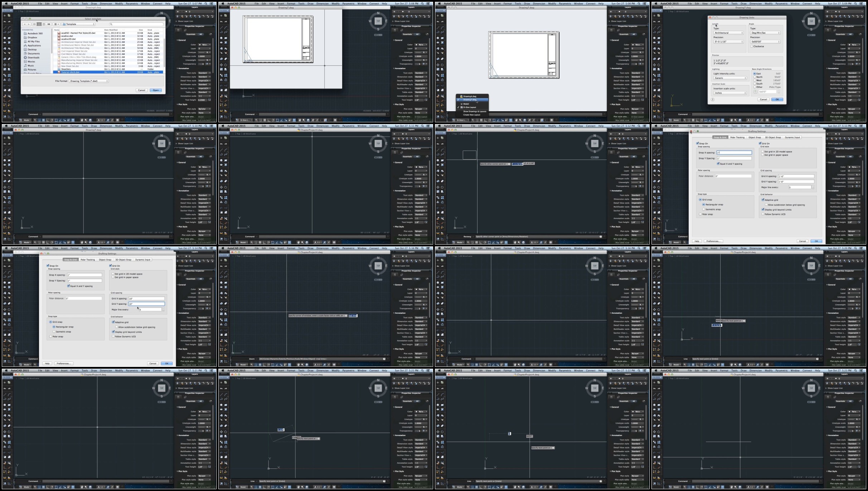Click Cancel in Drawing Units dialog
The height and width of the screenshot is (491, 868).
click(763, 99)
